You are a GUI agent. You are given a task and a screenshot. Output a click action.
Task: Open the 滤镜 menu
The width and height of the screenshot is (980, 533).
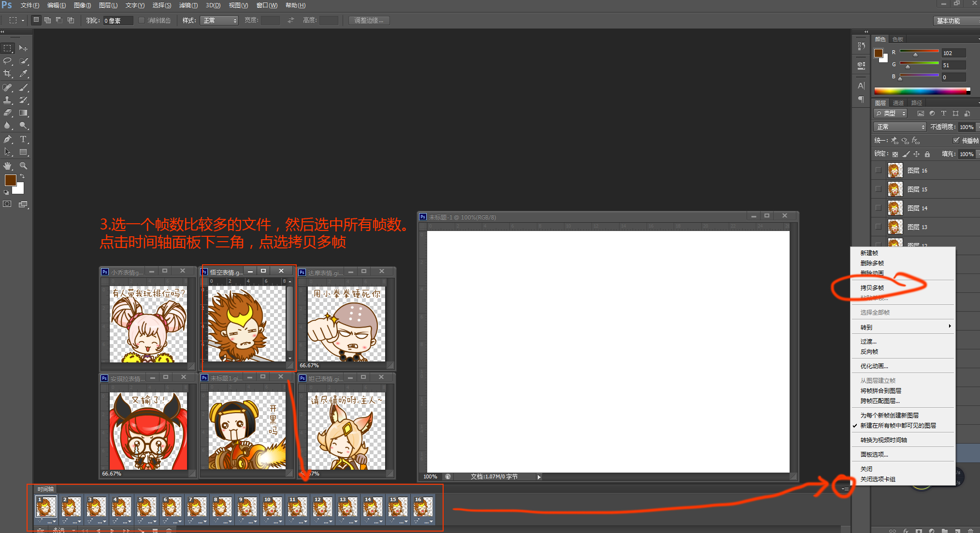coord(188,5)
